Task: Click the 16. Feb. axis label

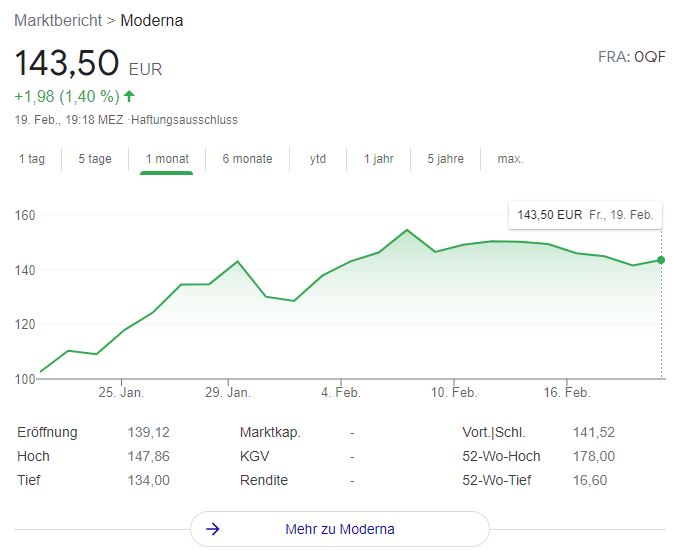Action: point(567,392)
